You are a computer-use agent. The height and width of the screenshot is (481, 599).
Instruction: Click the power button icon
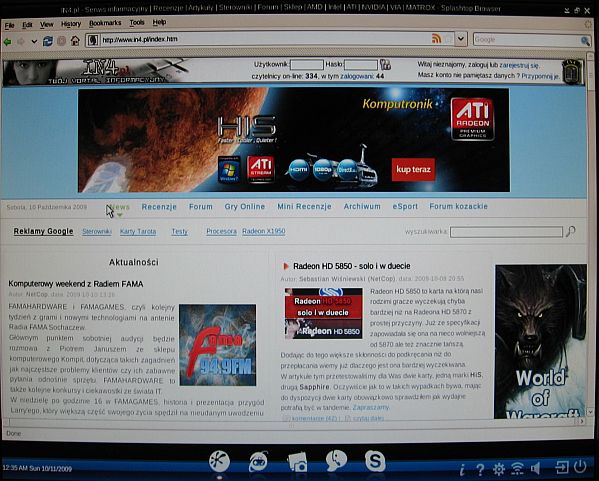pyautogui.click(x=580, y=467)
